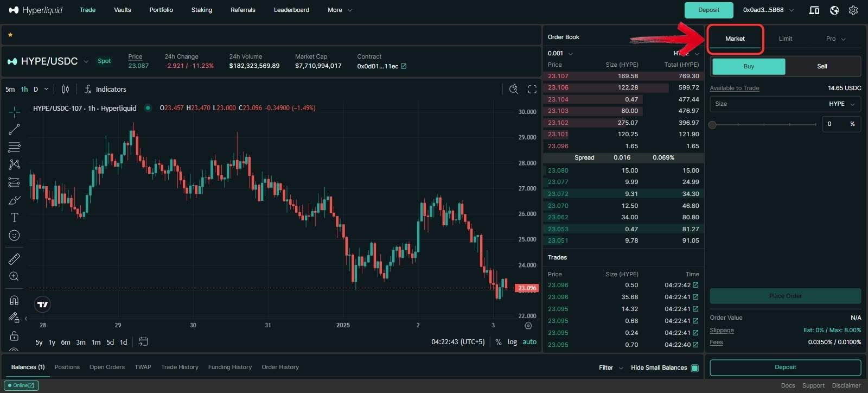
Task: Click the Slippage link
Action: 722,330
